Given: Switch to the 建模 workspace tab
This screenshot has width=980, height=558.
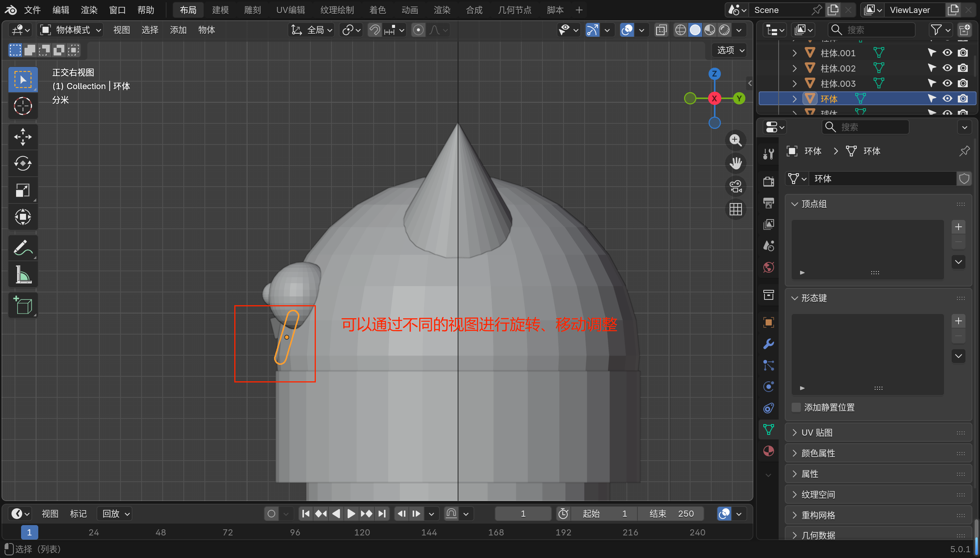Looking at the screenshot, I should [x=220, y=10].
